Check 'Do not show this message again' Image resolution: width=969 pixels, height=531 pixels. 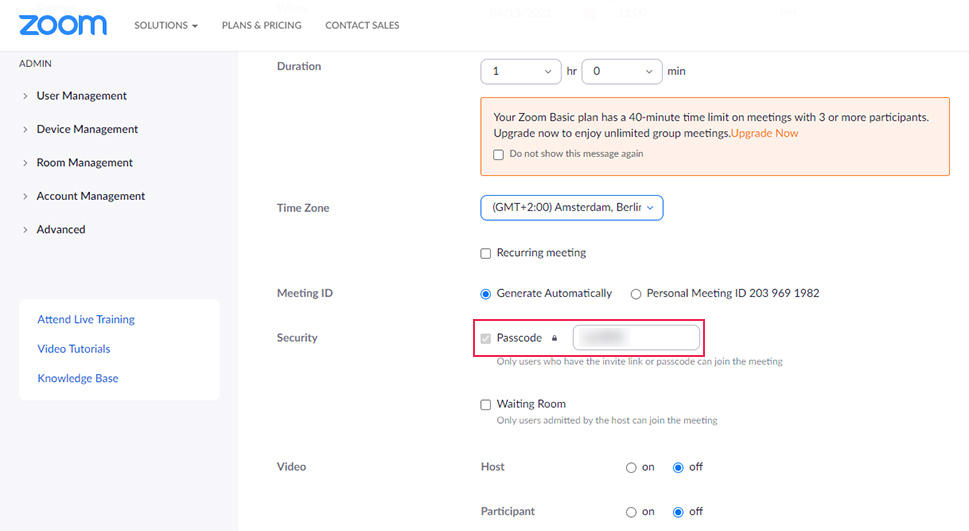(499, 155)
